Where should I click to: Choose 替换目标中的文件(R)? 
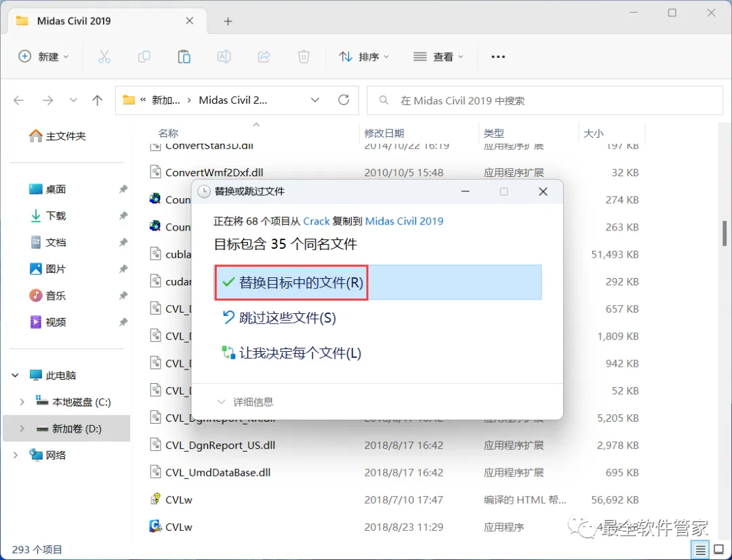pyautogui.click(x=378, y=283)
